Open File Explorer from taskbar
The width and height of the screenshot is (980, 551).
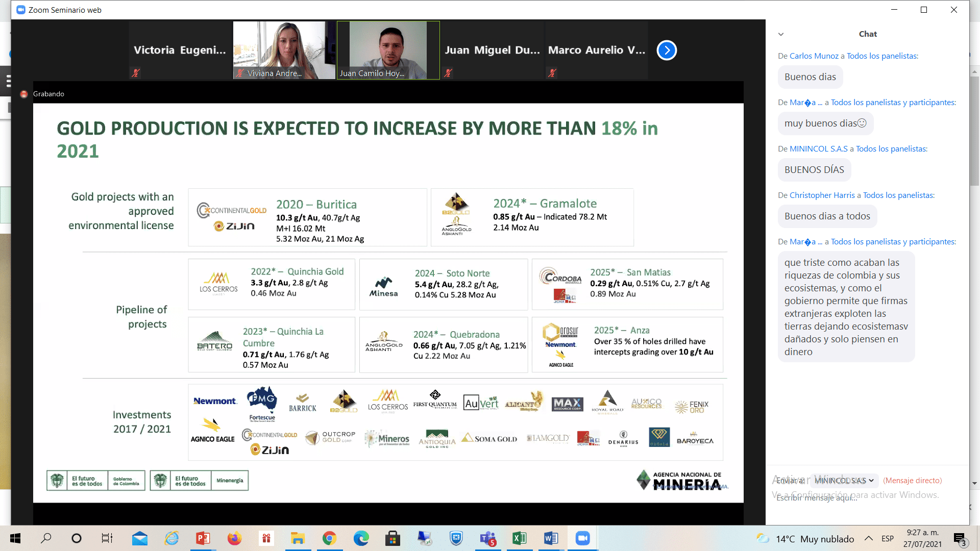pos(298,538)
